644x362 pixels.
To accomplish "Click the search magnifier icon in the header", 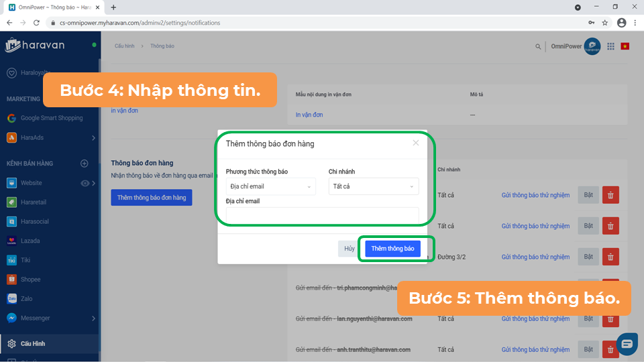I will click(538, 47).
